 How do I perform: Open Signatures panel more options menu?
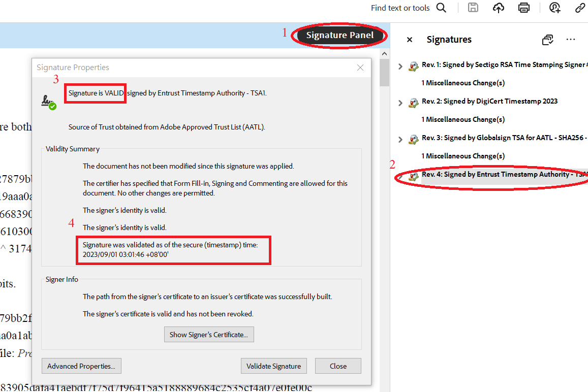[x=570, y=39]
